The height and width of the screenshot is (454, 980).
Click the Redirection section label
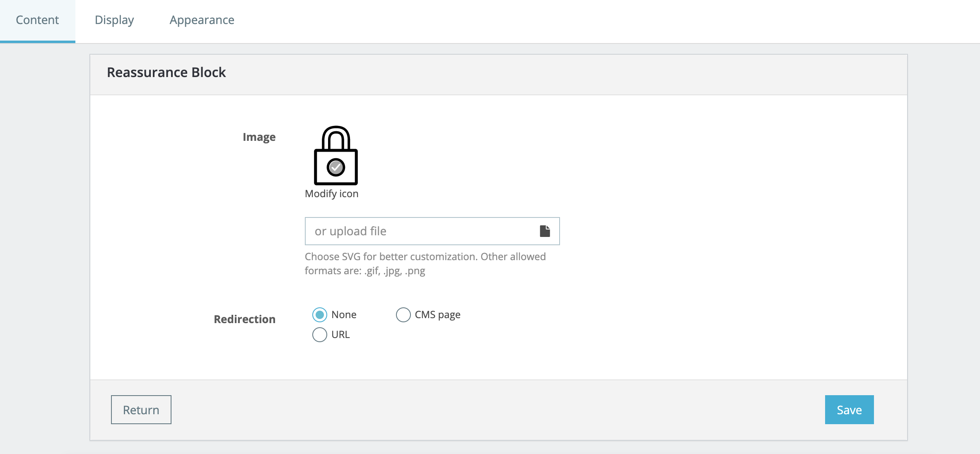(244, 319)
